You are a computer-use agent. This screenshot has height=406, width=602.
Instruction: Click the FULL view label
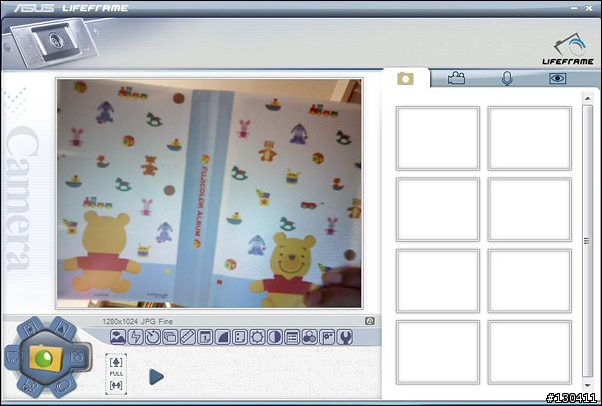(x=116, y=374)
